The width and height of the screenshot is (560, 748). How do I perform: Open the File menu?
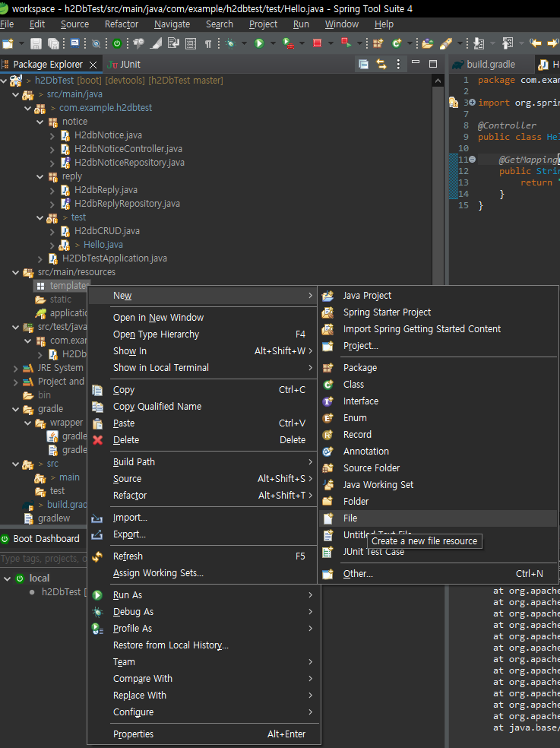pos(7,24)
